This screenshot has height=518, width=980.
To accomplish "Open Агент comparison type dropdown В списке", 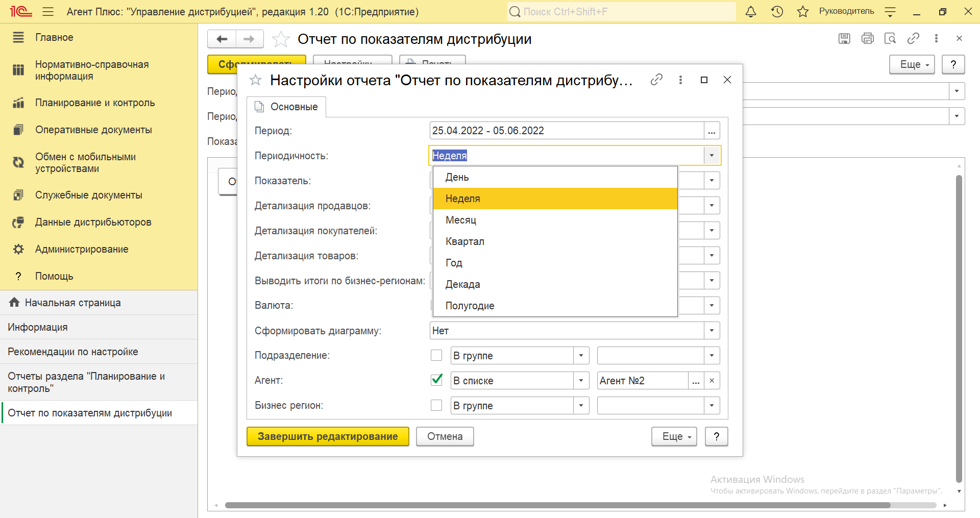I will (581, 381).
